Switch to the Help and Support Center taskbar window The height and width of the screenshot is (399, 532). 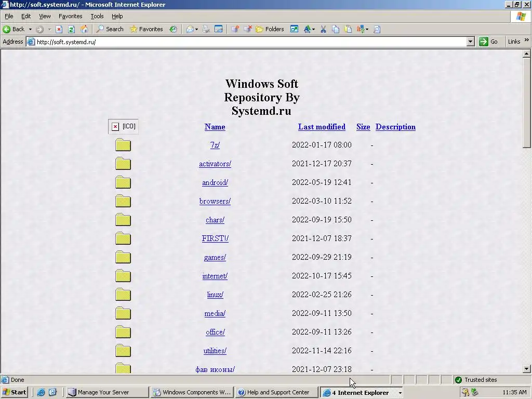(277, 392)
